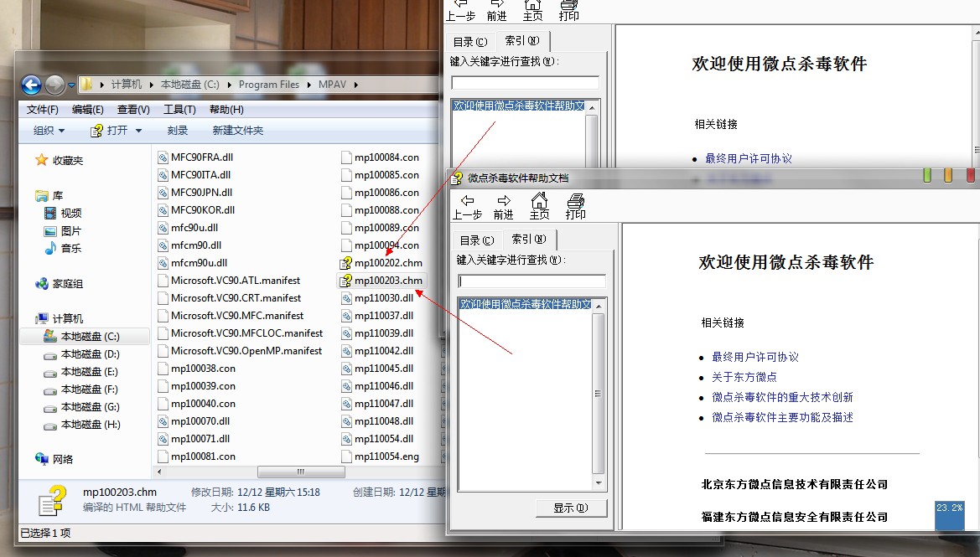The image size is (980, 557).
Task: Switch to 目录(C) tab in rear help window
Action: tap(470, 42)
